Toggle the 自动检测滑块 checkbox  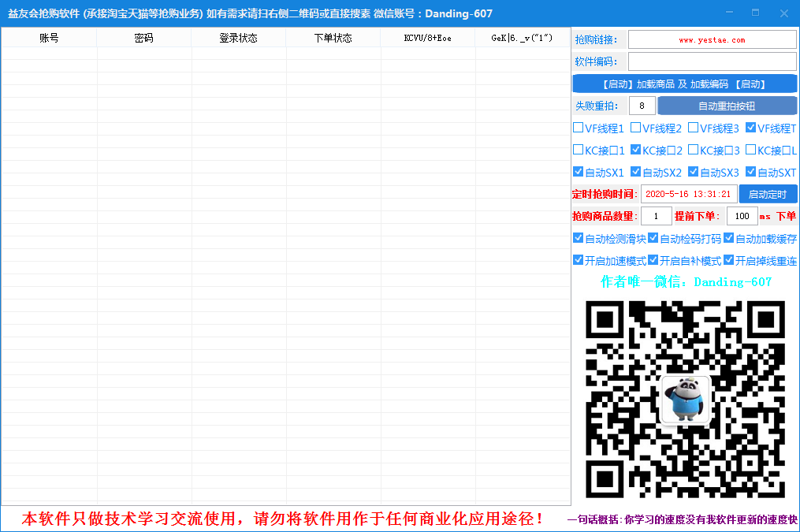tap(578, 238)
